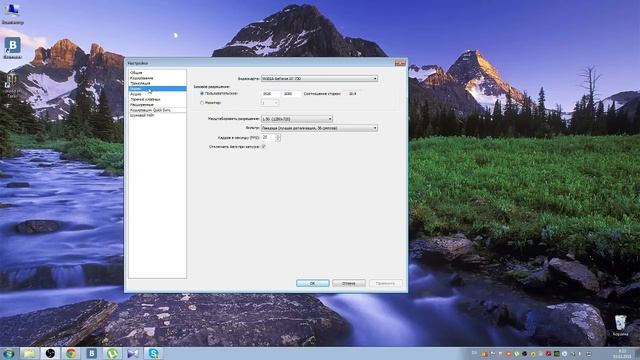Decrease FPS with the spinner down arrow
This screenshot has height=360, width=640.
(278, 139)
